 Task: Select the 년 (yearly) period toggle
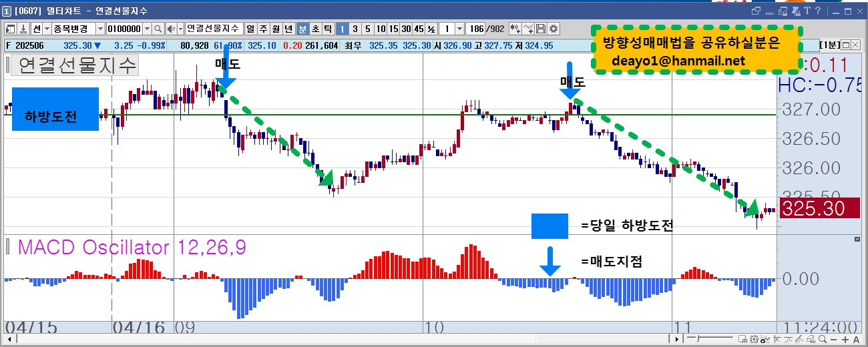(288, 29)
